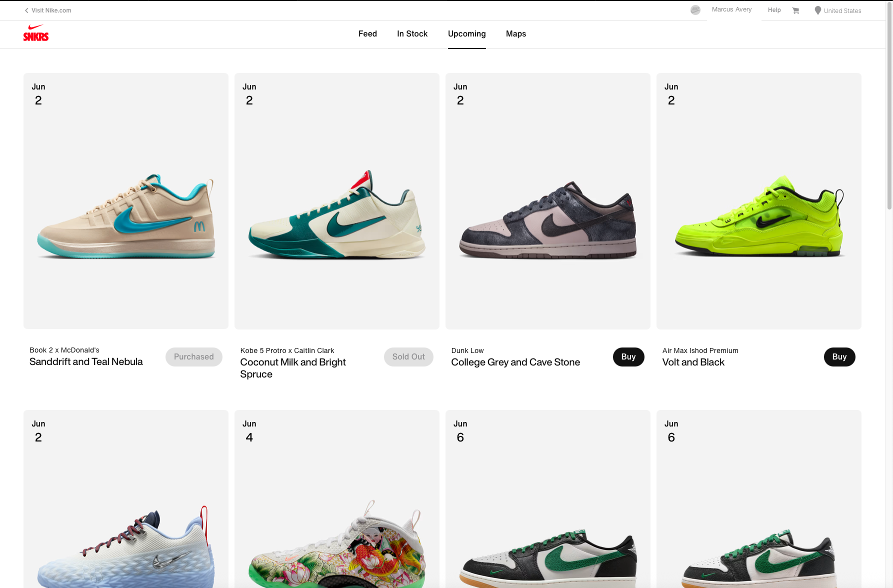Screen dimensions: 893x588
Task: Click 'Volt and Black' title
Action: click(693, 362)
